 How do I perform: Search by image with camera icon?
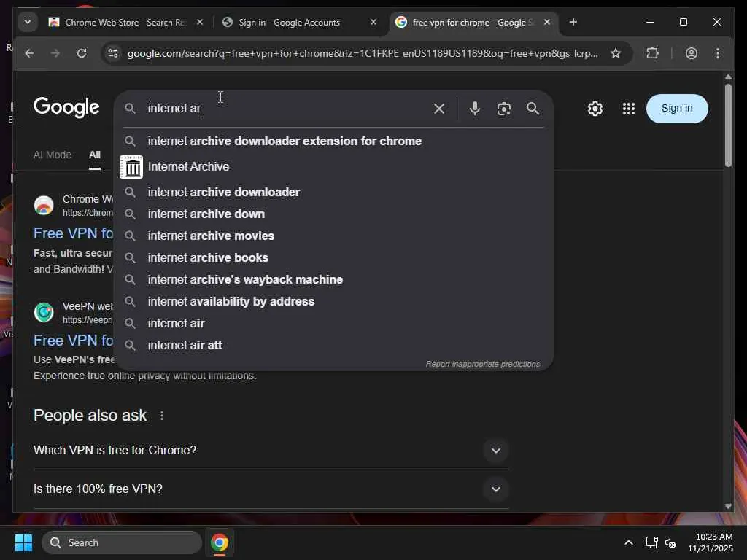pos(503,109)
